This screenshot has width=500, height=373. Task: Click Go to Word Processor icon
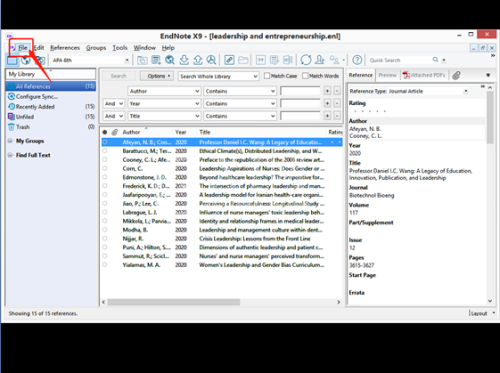pos(287,60)
